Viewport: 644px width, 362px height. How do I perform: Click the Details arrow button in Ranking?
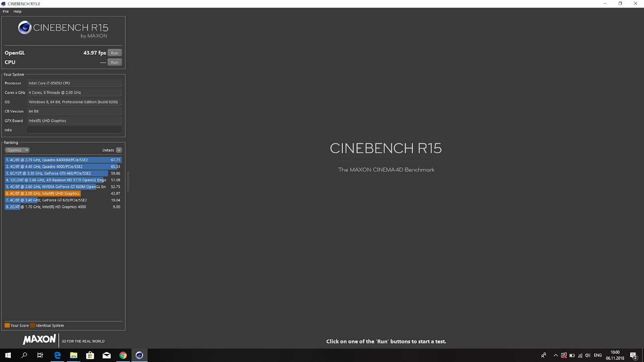click(119, 150)
